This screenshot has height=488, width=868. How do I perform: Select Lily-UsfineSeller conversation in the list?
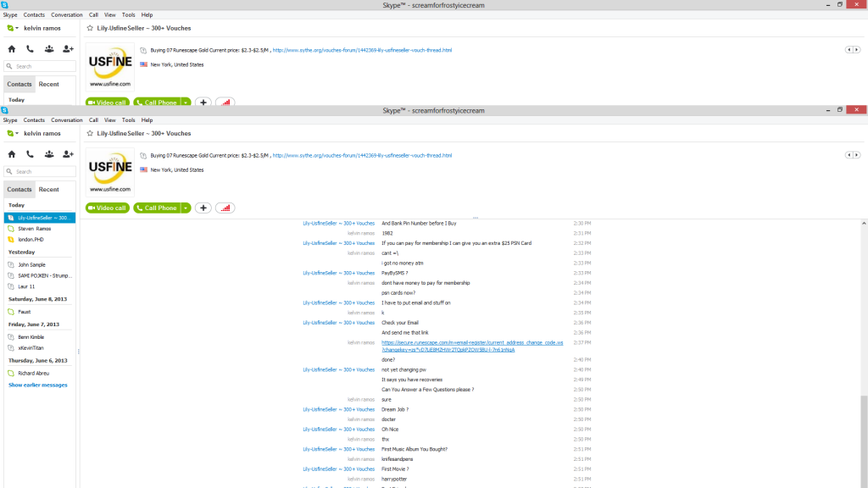tap(40, 218)
